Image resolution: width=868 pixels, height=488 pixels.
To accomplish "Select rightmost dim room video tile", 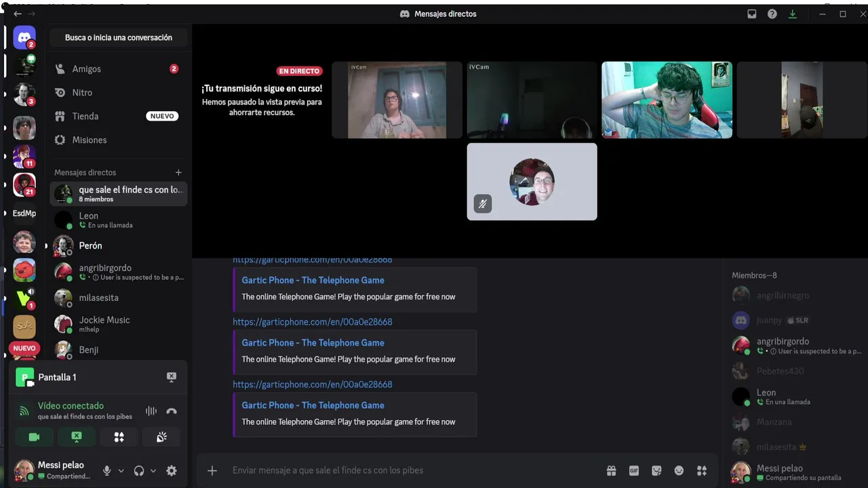I will (x=802, y=100).
